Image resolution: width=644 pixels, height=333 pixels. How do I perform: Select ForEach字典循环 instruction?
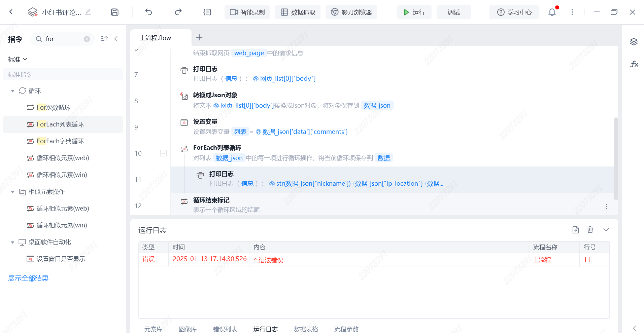pos(63,141)
